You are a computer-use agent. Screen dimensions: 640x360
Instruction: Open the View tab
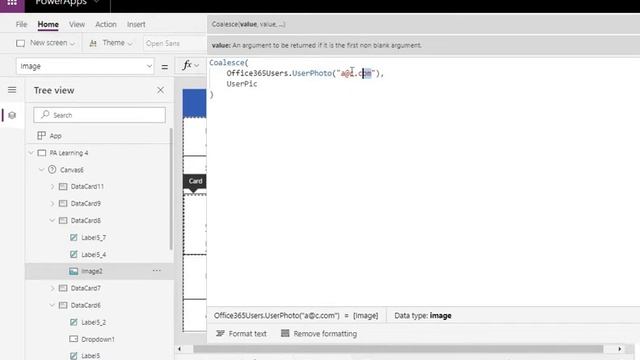(x=77, y=24)
